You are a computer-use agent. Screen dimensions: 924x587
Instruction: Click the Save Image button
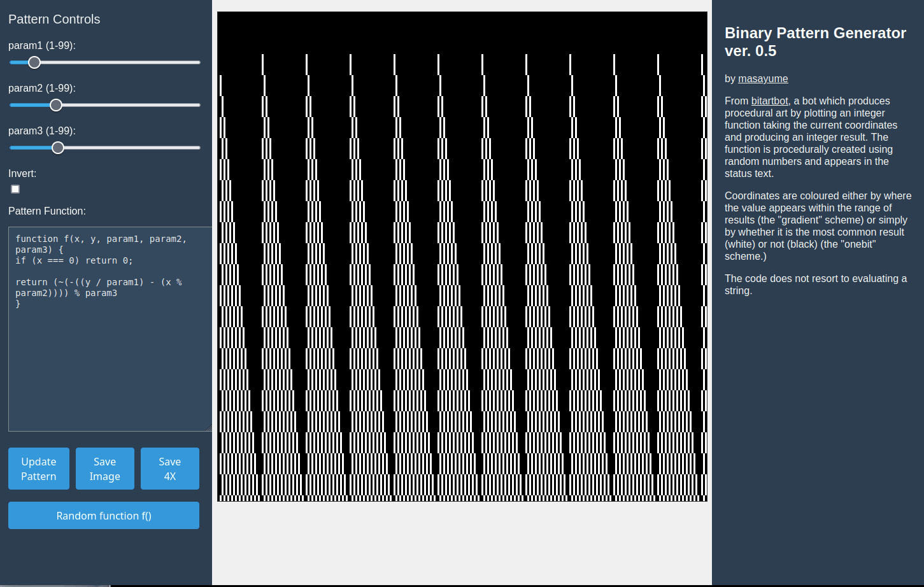point(105,469)
